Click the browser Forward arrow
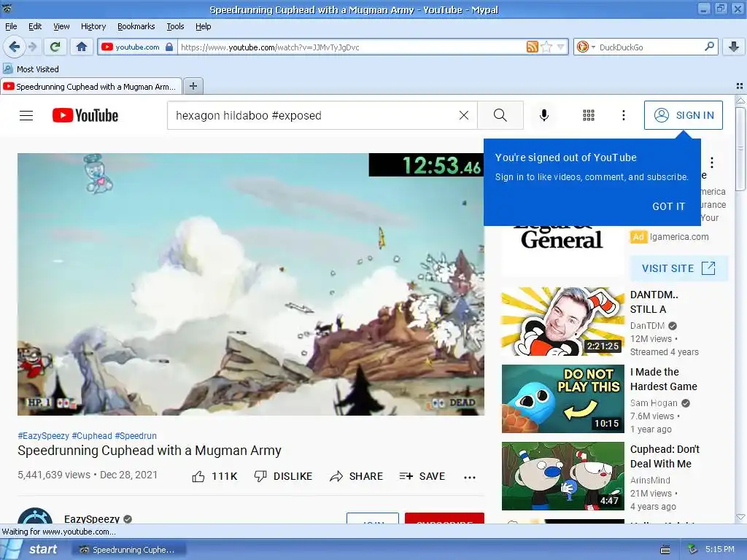 (x=32, y=47)
